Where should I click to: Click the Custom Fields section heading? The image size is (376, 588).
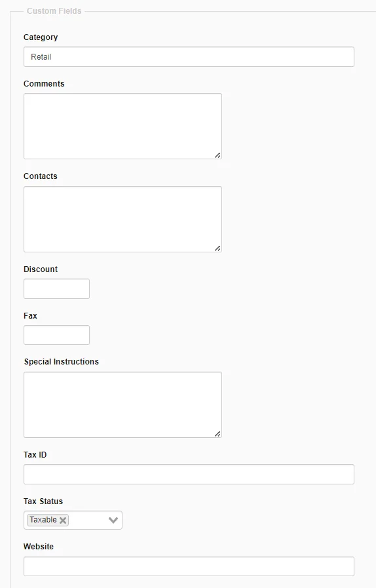point(54,11)
